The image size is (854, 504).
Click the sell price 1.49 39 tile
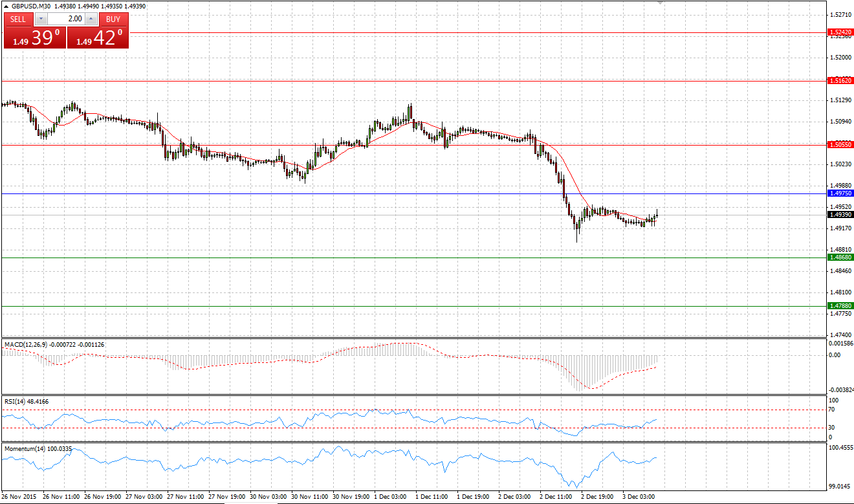(x=34, y=38)
